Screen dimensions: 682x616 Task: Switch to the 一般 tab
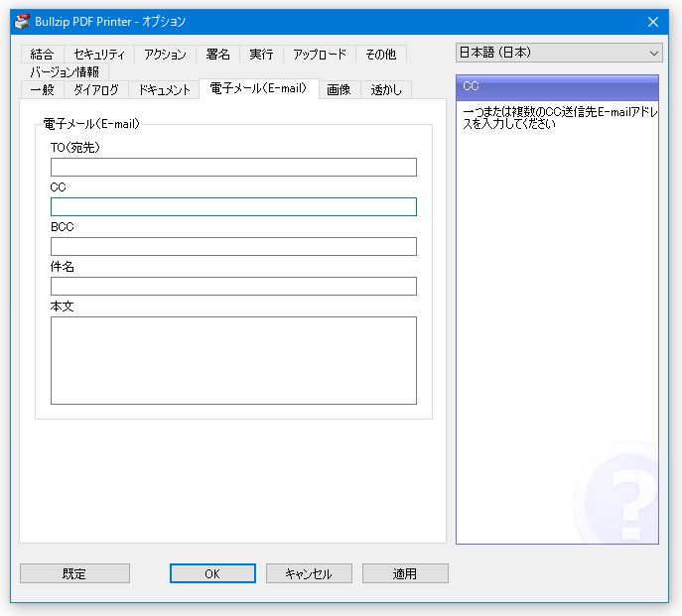[x=42, y=89]
